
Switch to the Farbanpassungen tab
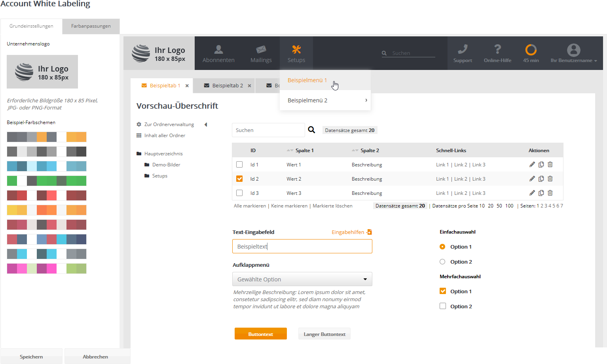click(91, 26)
